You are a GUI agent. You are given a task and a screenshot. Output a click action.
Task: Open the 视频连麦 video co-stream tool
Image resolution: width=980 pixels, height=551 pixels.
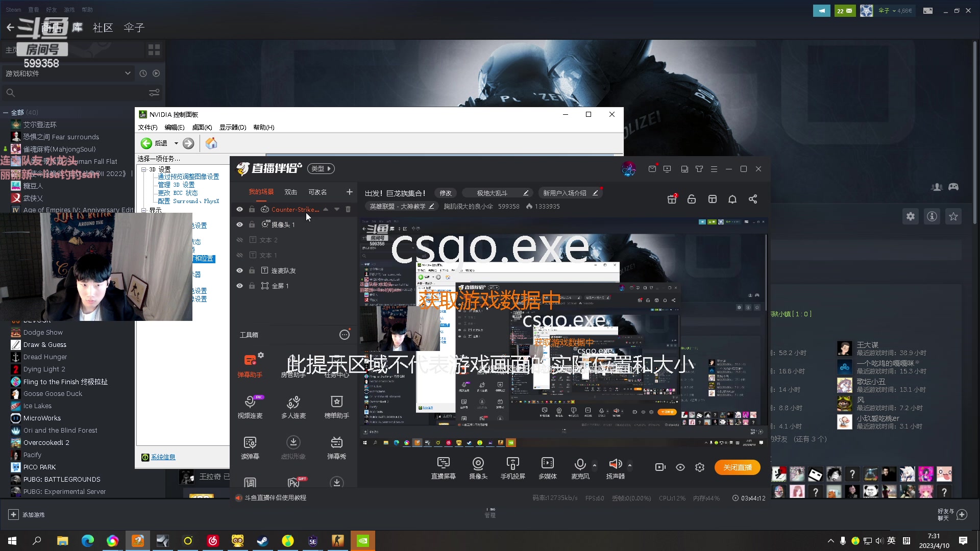tap(250, 407)
